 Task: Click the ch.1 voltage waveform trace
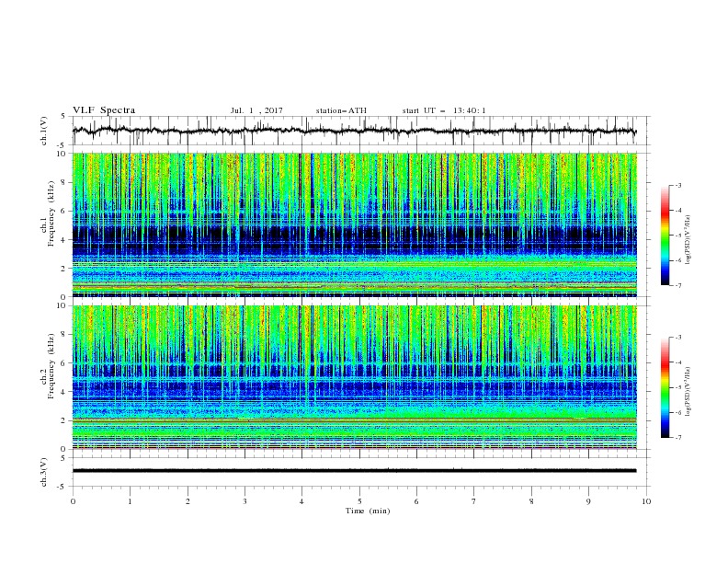(354, 131)
